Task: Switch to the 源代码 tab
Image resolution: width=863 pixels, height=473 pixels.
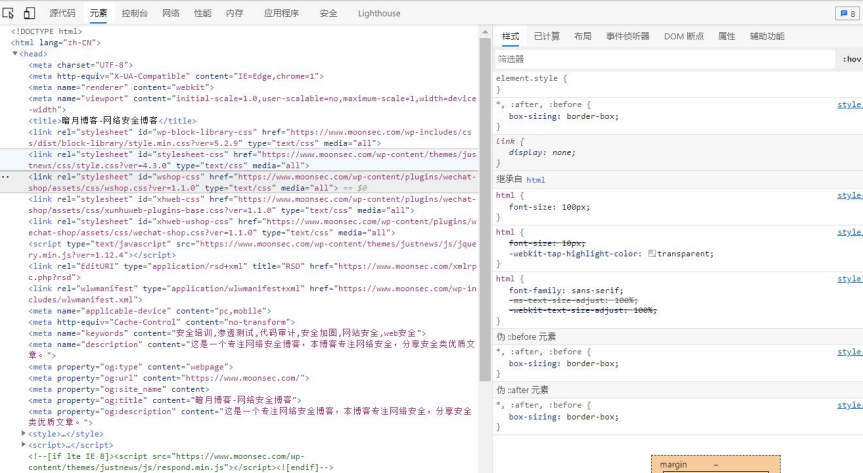Action: click(62, 13)
